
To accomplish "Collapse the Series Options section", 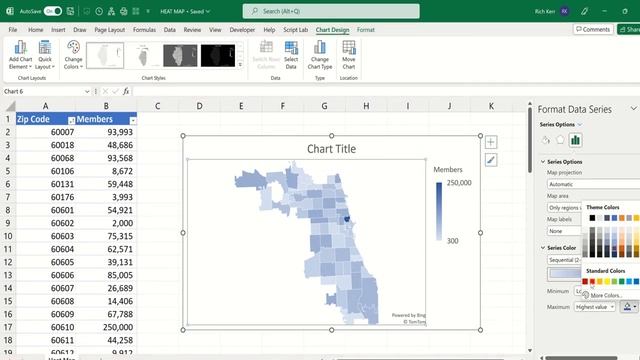I will pos(543,162).
